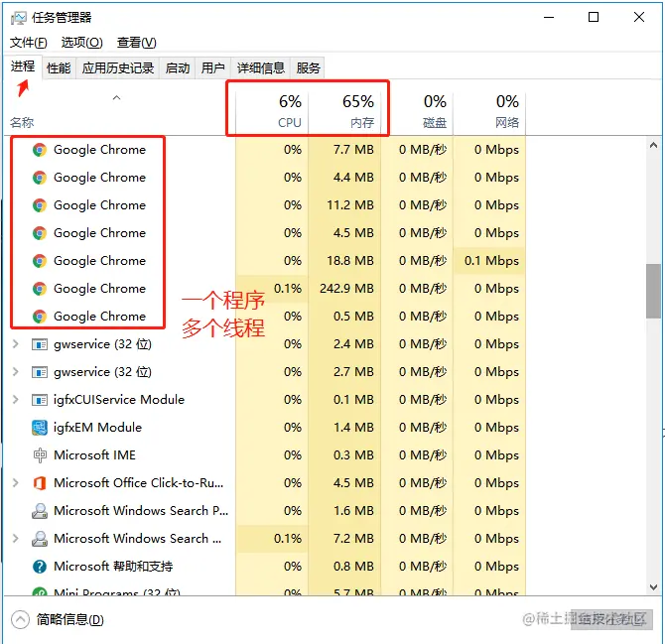Expand the igfxCUIService Module row

(16, 399)
